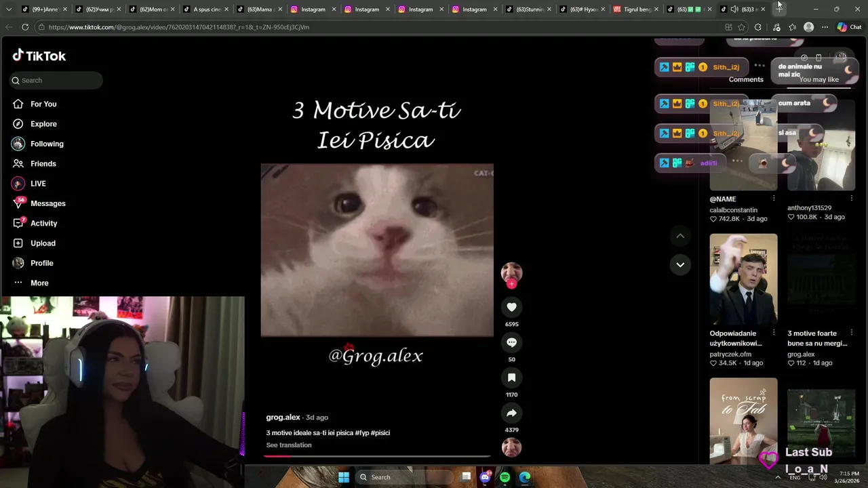Screen dimensions: 868x488
Task: Go to previous video with up arrow
Action: click(680, 236)
